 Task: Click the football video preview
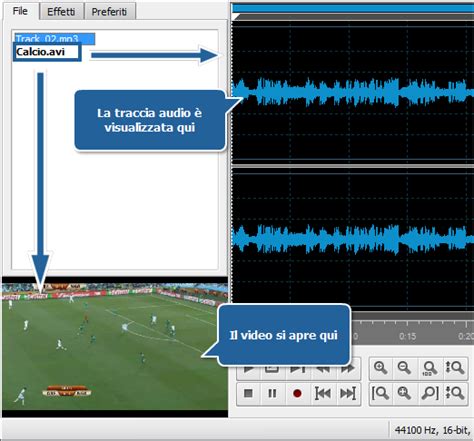coord(115,347)
